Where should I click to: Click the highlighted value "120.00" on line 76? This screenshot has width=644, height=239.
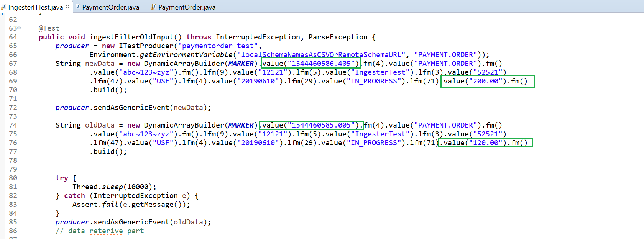point(485,143)
